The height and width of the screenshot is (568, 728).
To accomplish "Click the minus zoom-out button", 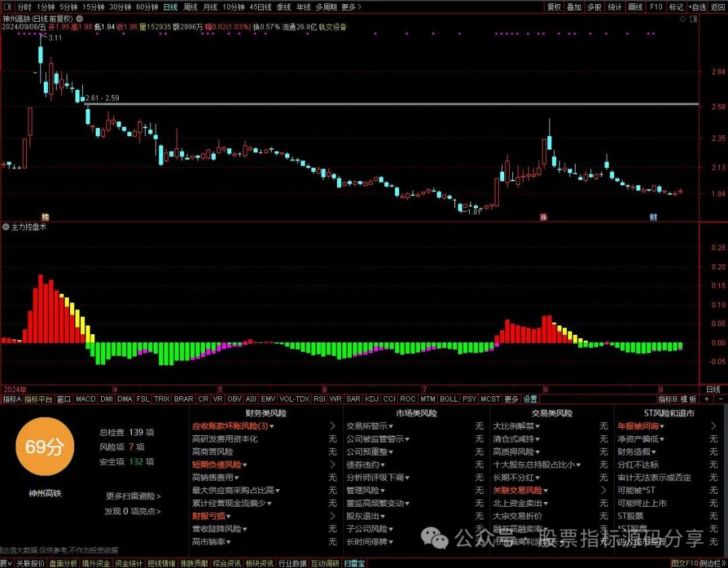I will pos(721,399).
